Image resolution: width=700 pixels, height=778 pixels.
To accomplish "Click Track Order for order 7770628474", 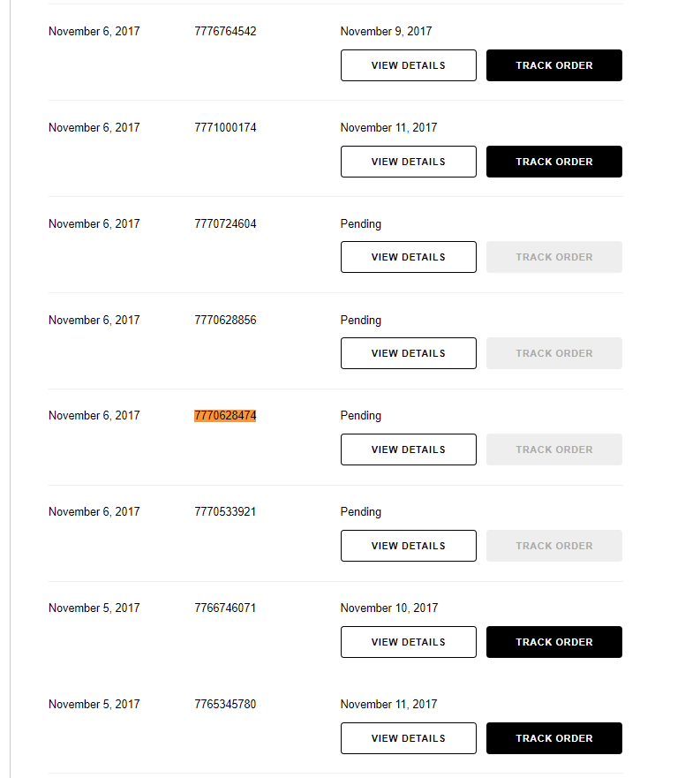I will [x=553, y=449].
